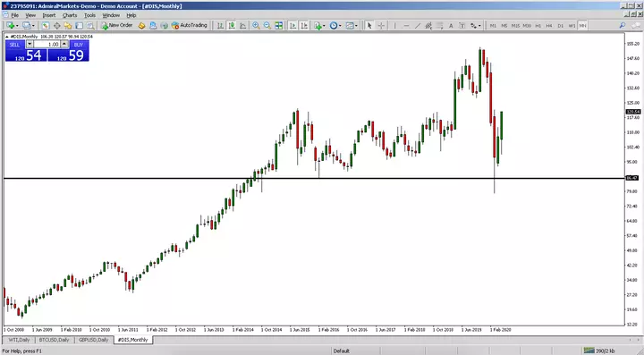Image resolution: width=644 pixels, height=355 pixels.
Task: Create a new chart via toolbar icon
Action: click(10, 25)
